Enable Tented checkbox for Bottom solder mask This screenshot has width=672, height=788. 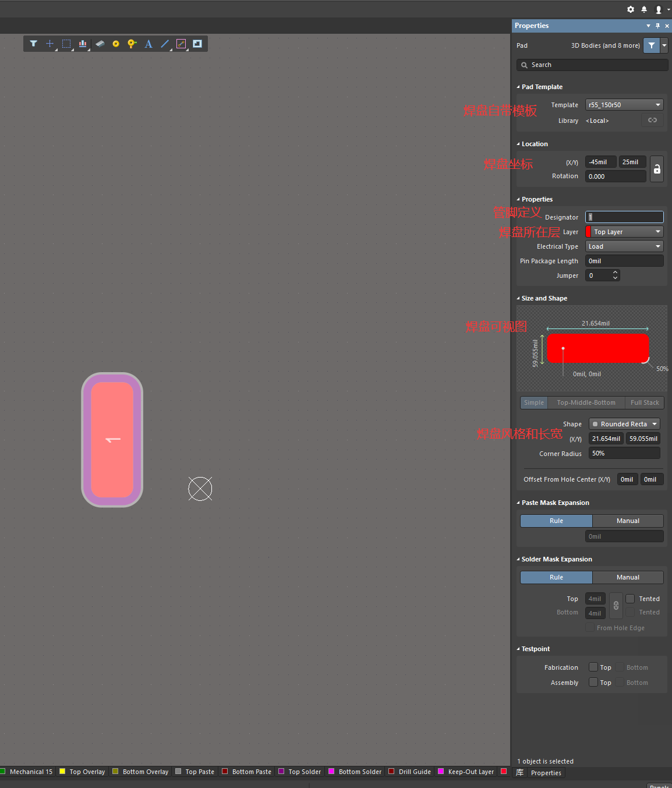tap(630, 612)
